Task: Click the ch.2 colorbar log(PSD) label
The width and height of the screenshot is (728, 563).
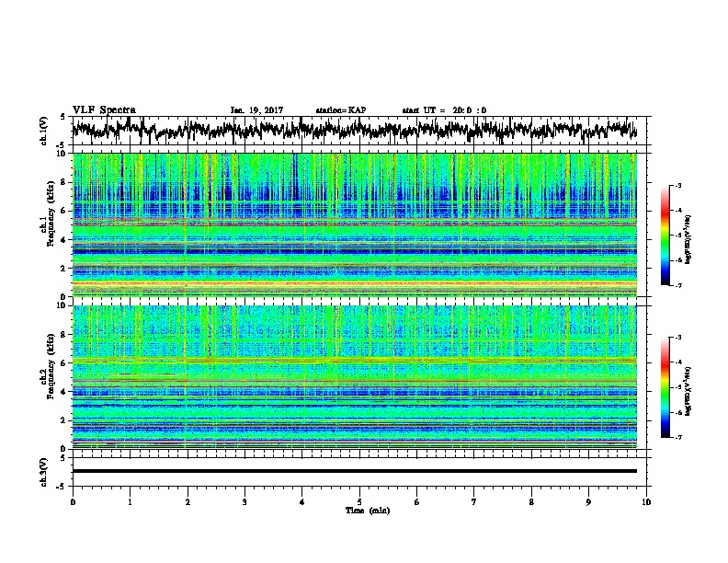Action: click(688, 390)
